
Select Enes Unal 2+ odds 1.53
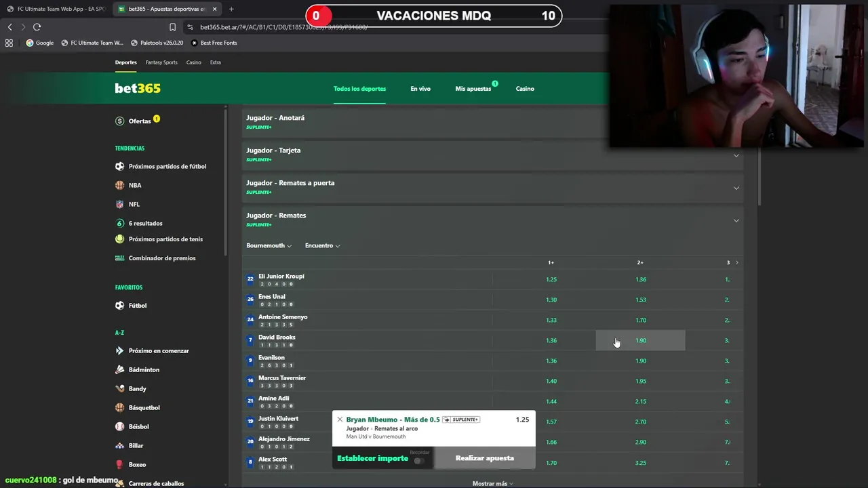point(640,300)
